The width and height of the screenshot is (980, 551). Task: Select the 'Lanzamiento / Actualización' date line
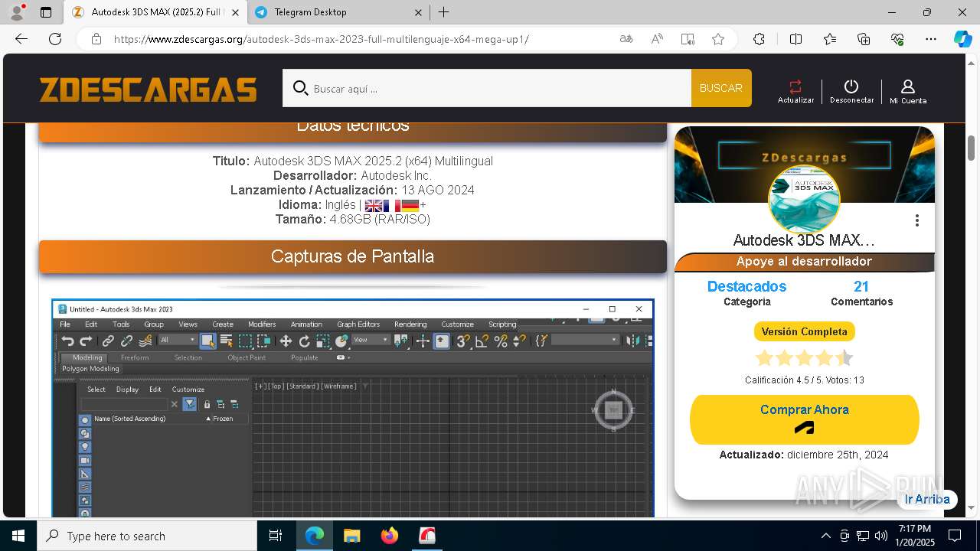tap(352, 190)
